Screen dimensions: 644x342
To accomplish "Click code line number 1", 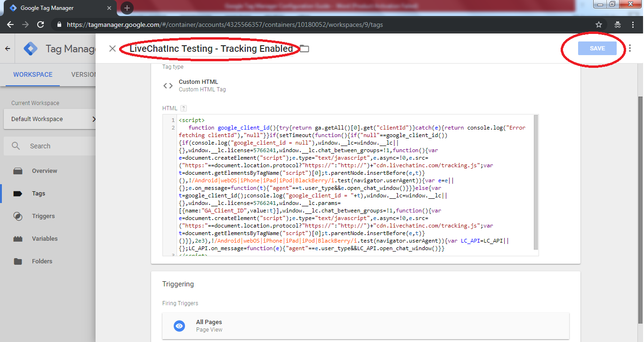I will point(173,120).
